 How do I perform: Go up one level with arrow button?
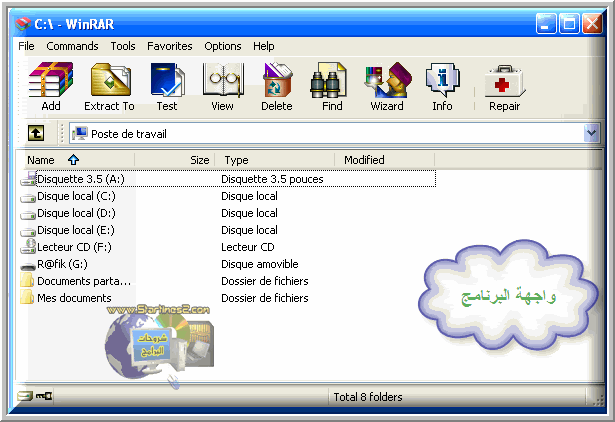tap(36, 133)
